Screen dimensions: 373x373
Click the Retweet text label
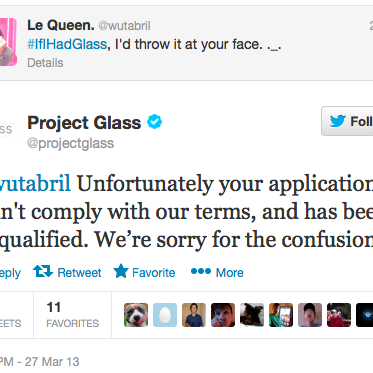tap(79, 273)
